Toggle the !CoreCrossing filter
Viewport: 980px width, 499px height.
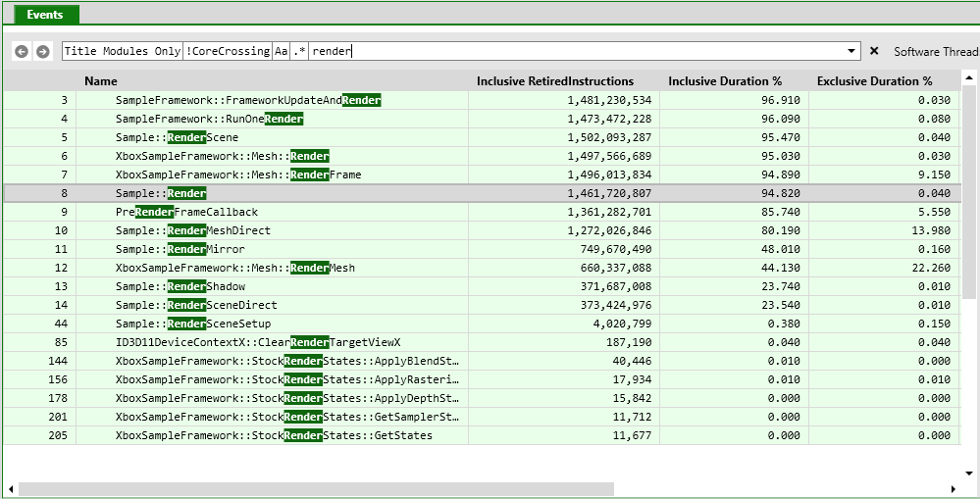228,51
